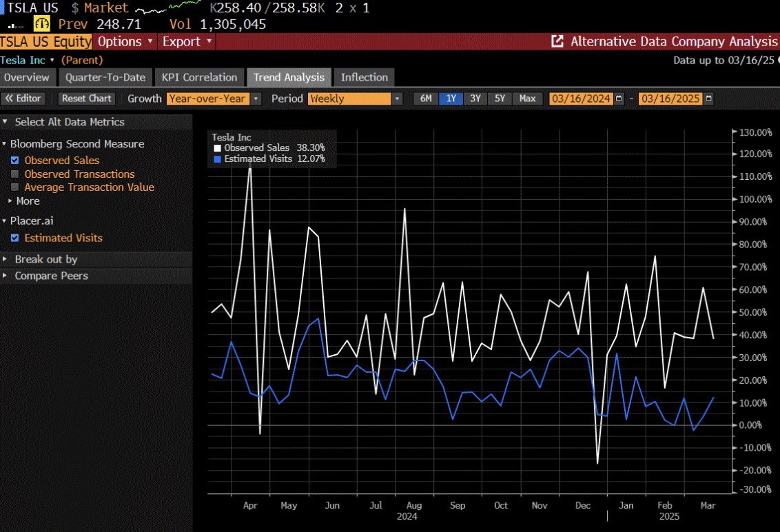Click the 38.30% Observed Sales legend value
Screen dimensions: 780x532
311,147
